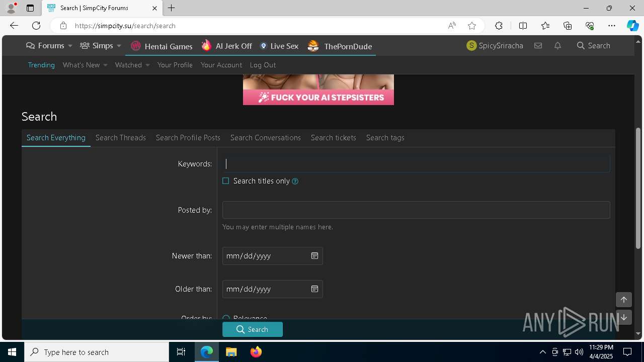The image size is (644, 362).
Task: Open What's New link
Action: click(82, 65)
